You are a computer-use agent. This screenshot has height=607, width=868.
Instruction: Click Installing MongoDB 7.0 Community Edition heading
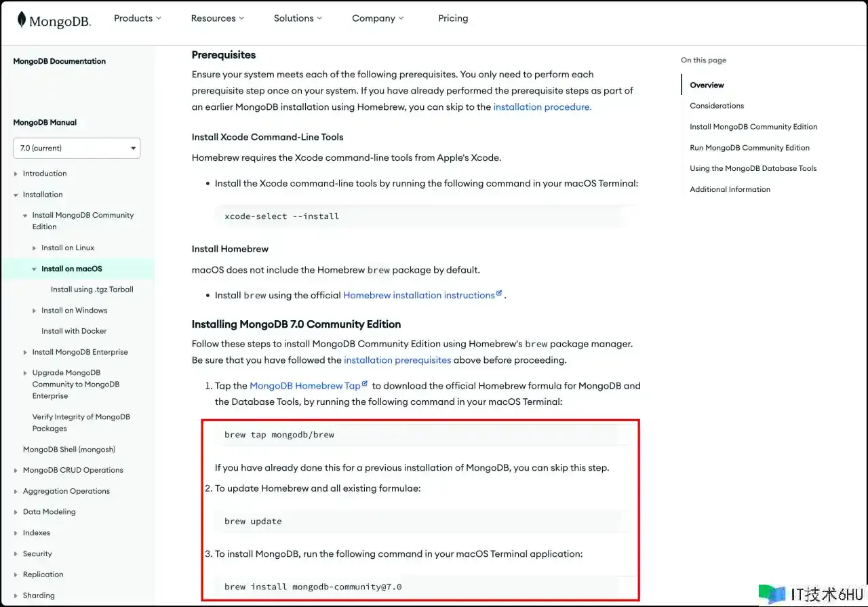(x=296, y=324)
